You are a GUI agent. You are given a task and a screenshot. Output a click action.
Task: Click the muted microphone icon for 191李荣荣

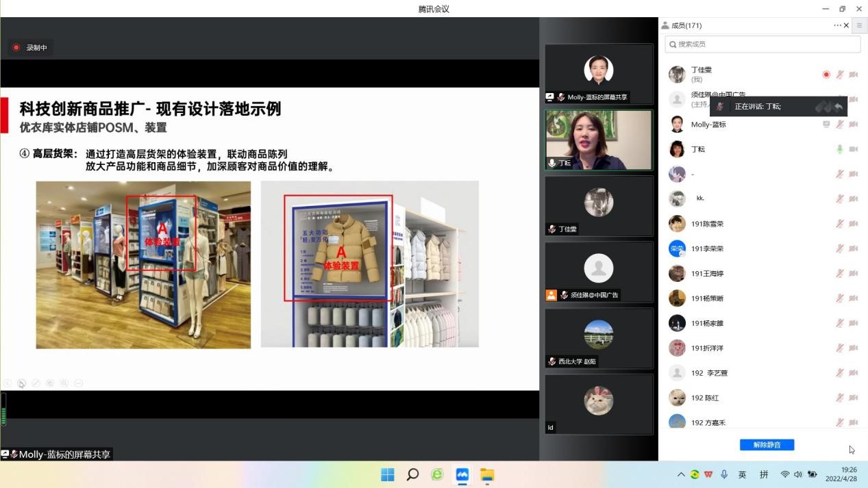(x=839, y=248)
